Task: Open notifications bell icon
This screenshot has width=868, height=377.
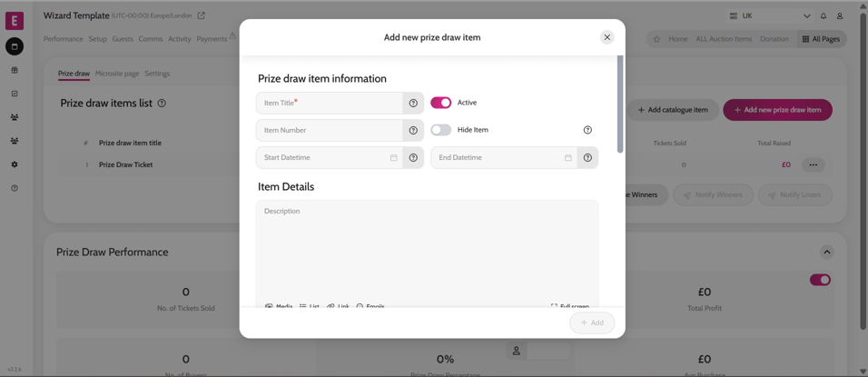Action: click(x=824, y=16)
